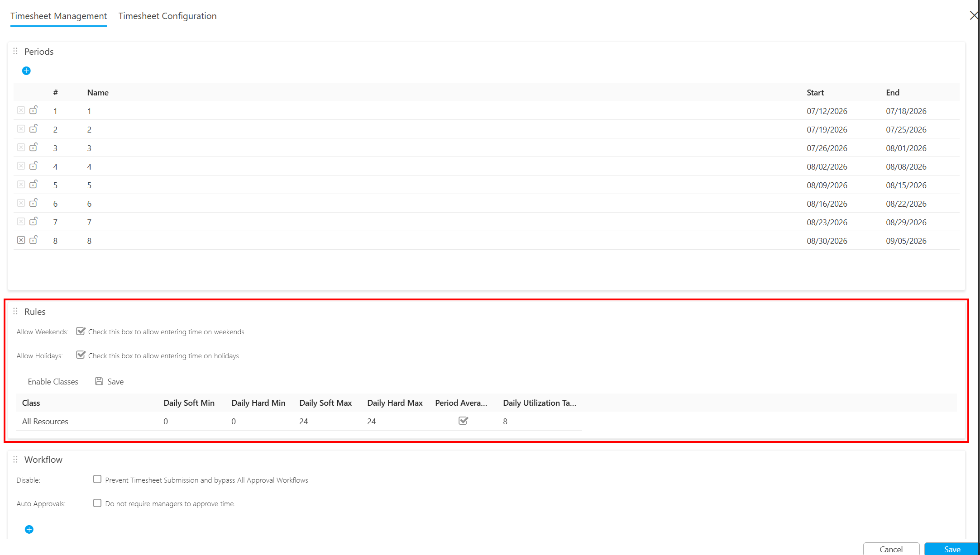
Task: Grab the Rules panel drag handle
Action: pyautogui.click(x=15, y=311)
